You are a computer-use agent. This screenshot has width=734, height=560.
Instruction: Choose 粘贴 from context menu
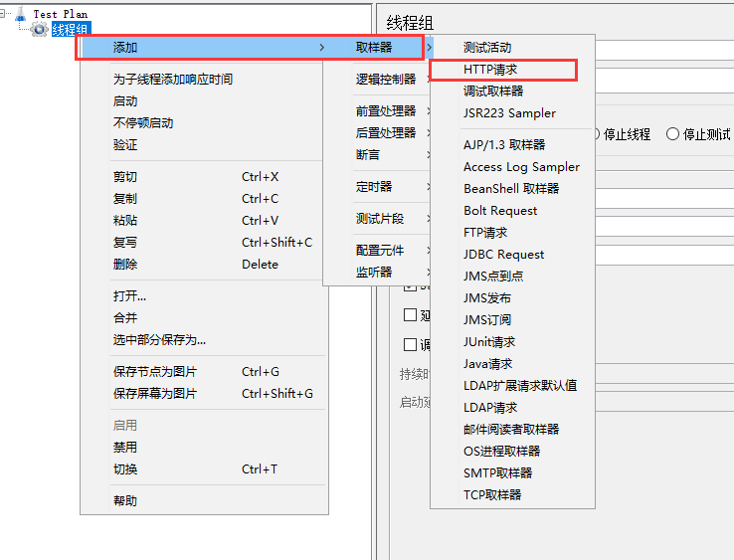[x=203, y=221]
